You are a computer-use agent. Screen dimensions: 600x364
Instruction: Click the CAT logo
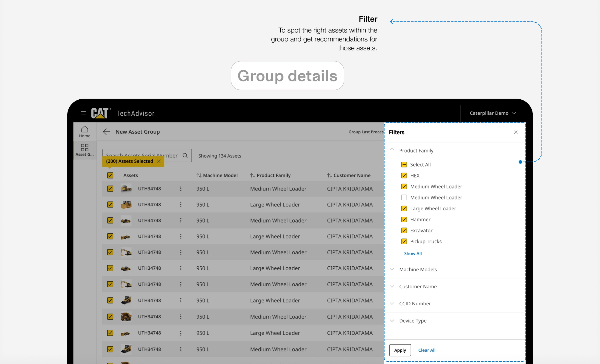click(x=101, y=113)
